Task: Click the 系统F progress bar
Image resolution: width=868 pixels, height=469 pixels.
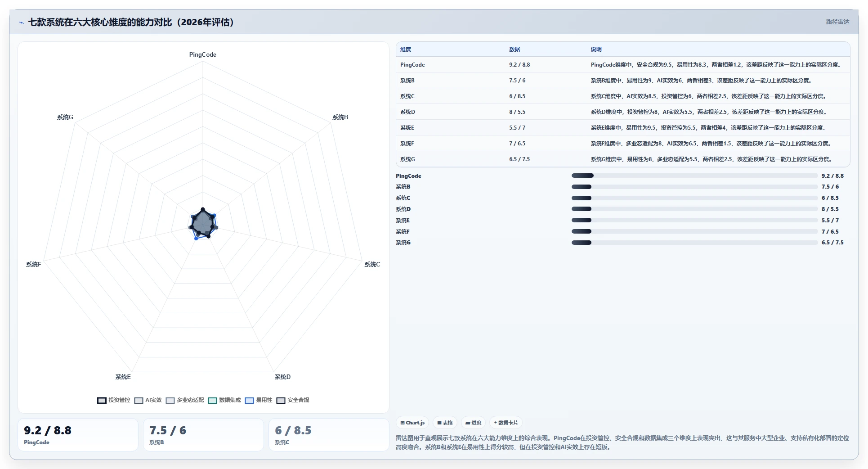Action: click(694, 231)
